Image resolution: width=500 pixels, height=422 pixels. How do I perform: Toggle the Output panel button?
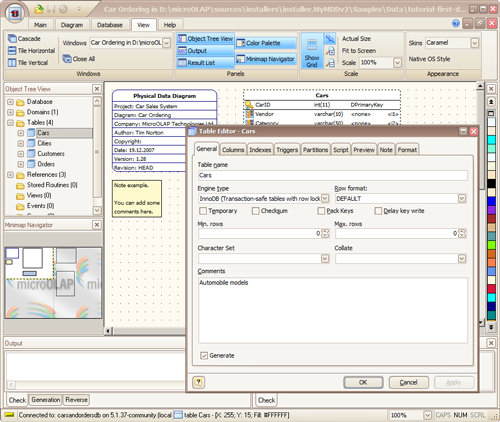point(205,51)
